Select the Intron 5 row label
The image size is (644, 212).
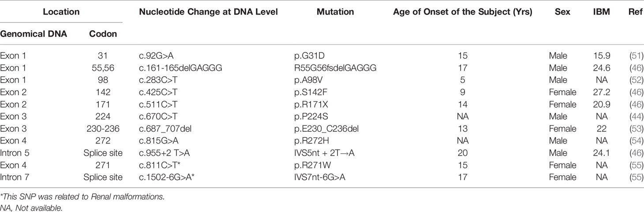pyautogui.click(x=15, y=153)
